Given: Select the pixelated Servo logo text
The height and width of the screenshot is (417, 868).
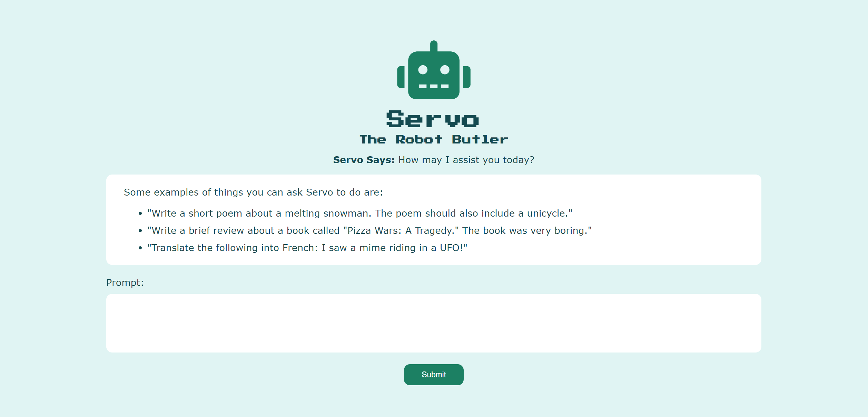Looking at the screenshot, I should (x=433, y=120).
